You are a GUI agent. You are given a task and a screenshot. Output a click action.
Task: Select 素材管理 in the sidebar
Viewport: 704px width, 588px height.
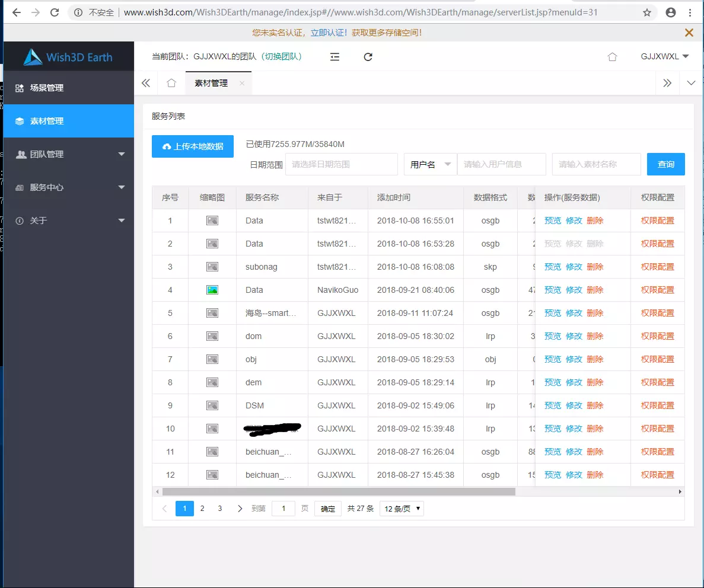68,121
